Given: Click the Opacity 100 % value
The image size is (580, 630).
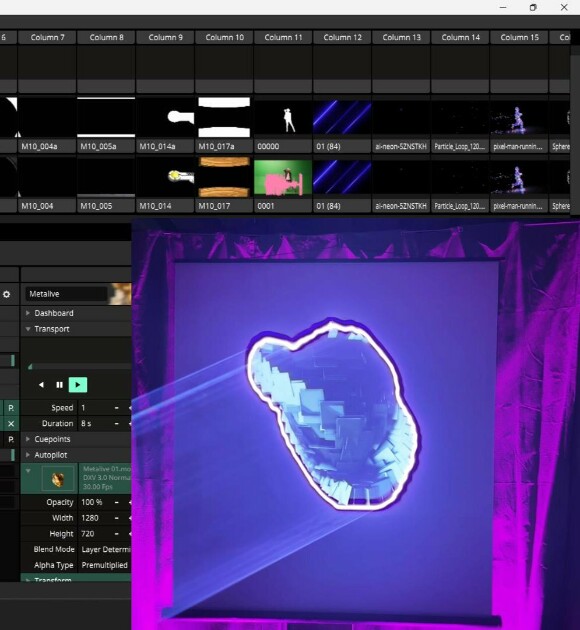Looking at the screenshot, I should 94,502.
